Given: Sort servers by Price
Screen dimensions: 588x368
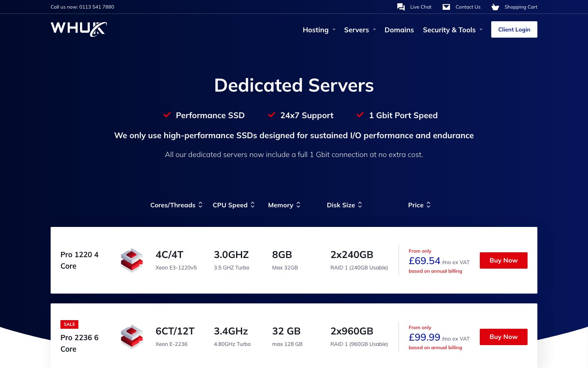Looking at the screenshot, I should tap(419, 205).
